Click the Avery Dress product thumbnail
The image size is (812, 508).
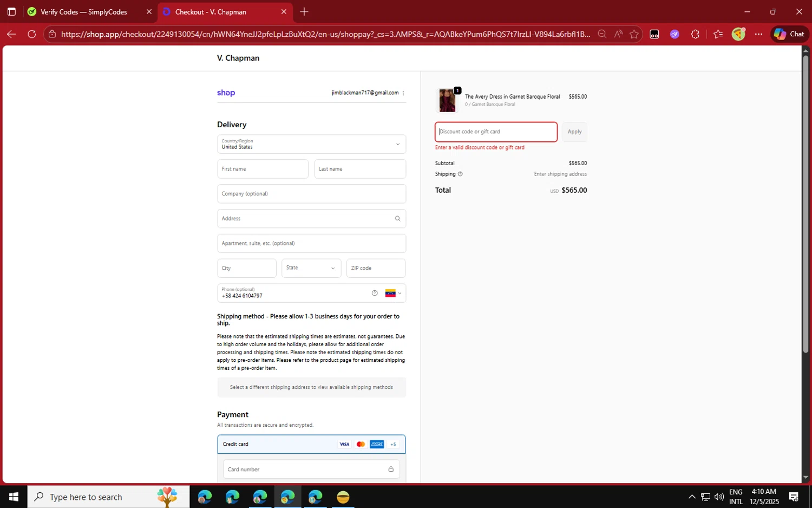pos(447,101)
